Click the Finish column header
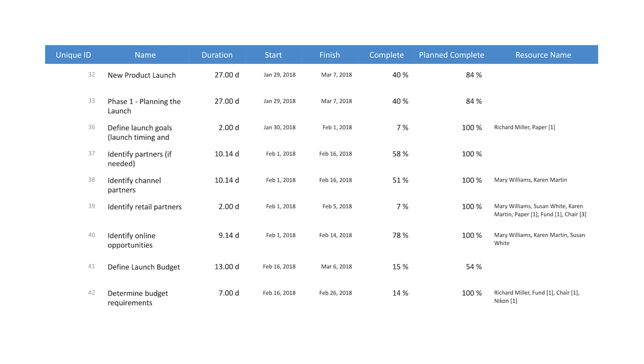The image size is (644, 364). [330, 55]
